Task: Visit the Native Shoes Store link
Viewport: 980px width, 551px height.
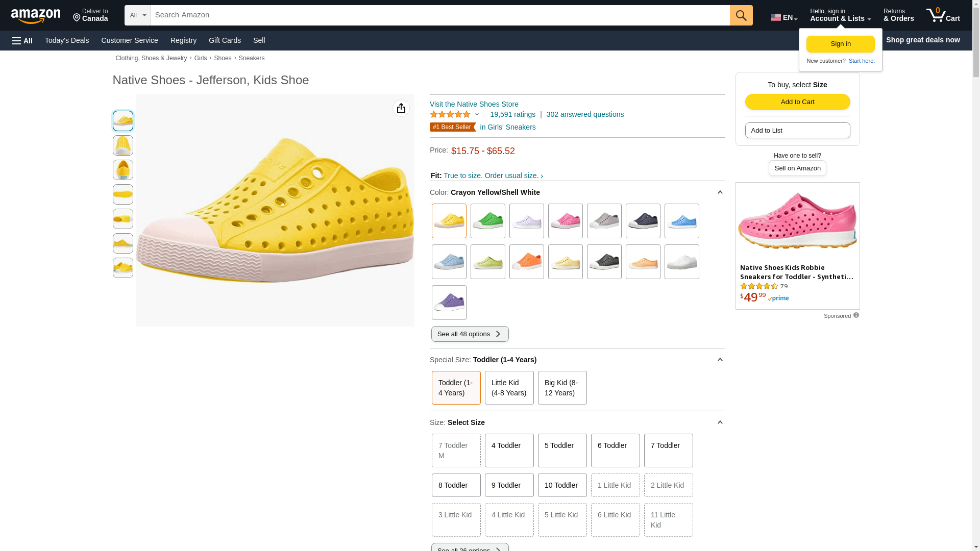Action: 474,104
